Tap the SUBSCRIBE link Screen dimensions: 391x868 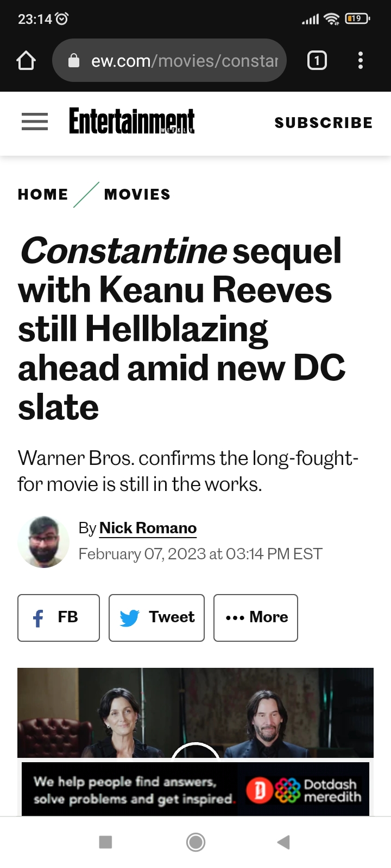coord(324,123)
